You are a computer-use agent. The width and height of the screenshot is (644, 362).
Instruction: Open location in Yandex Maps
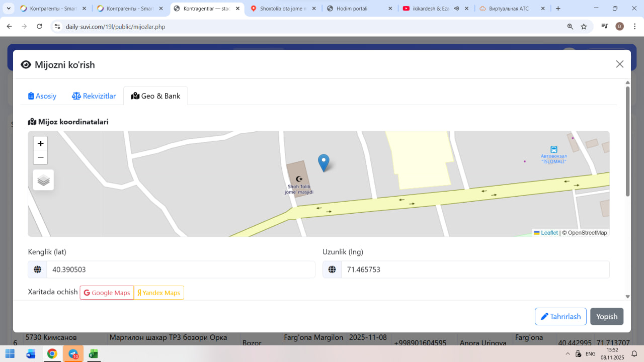[x=159, y=293]
